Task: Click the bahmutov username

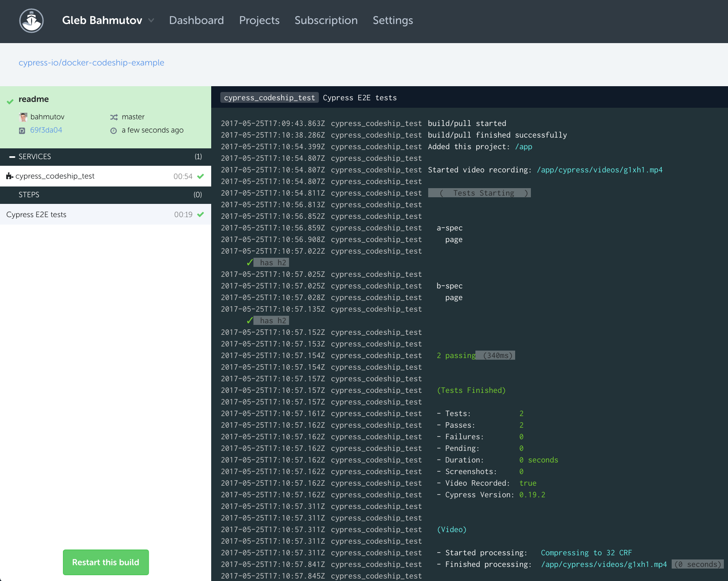Action: (x=47, y=117)
